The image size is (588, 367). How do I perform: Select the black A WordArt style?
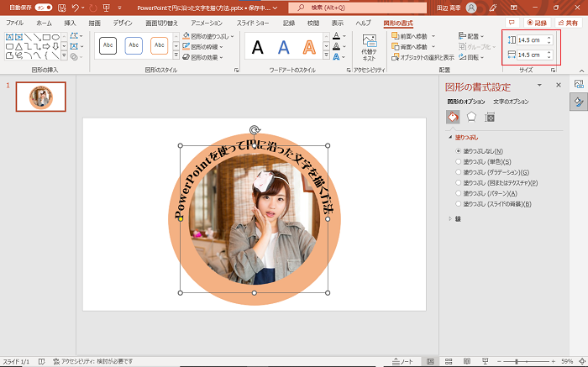tap(258, 47)
